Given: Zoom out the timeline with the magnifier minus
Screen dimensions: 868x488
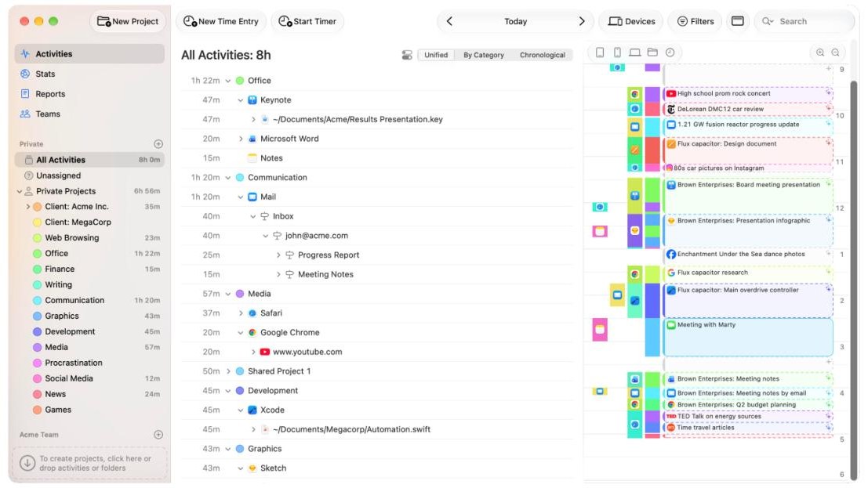Looking at the screenshot, I should coord(836,52).
